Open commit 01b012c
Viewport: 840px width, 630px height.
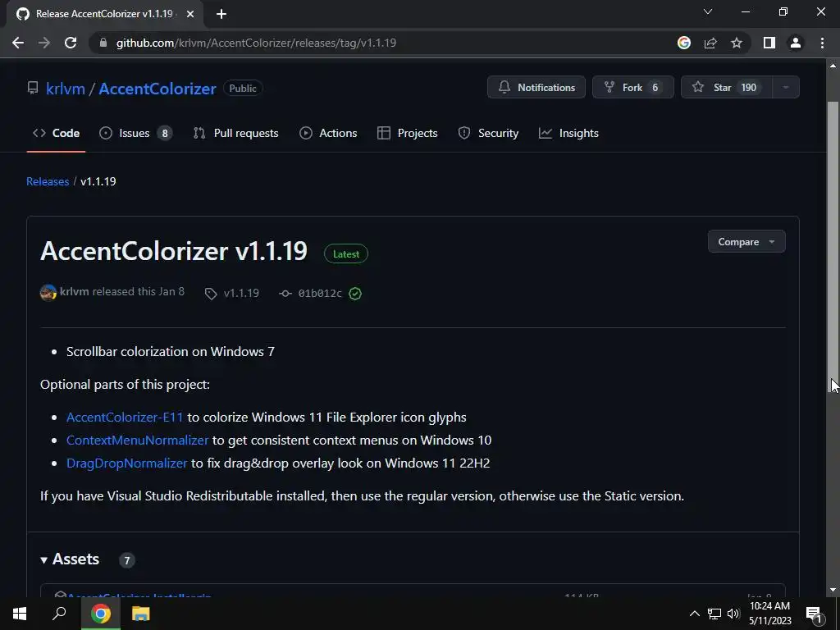pyautogui.click(x=320, y=293)
